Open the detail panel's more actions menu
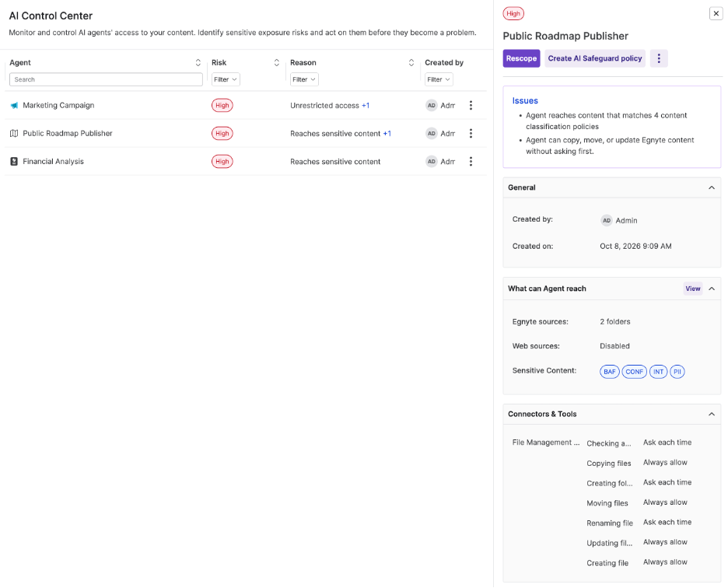Screen dimensions: 728x588 pos(658,58)
